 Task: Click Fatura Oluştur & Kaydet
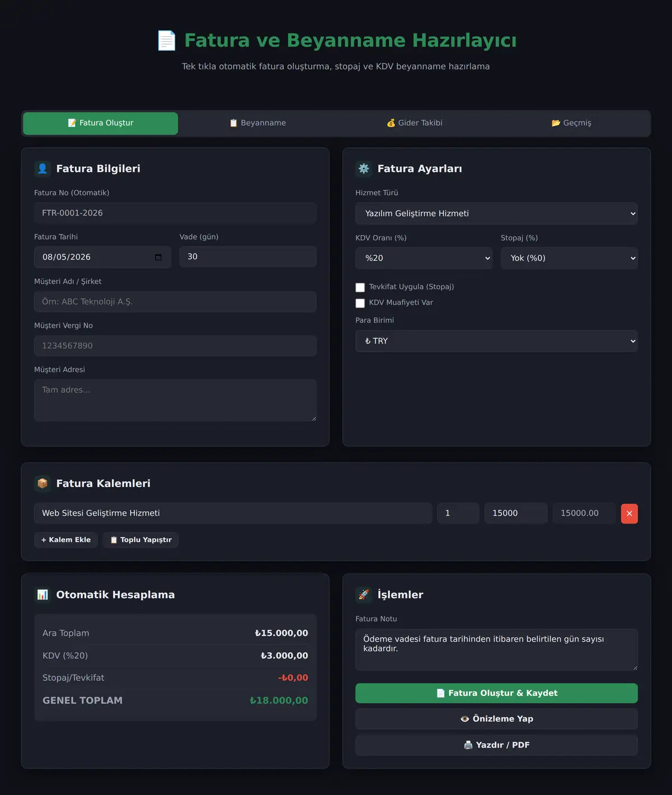pos(497,693)
